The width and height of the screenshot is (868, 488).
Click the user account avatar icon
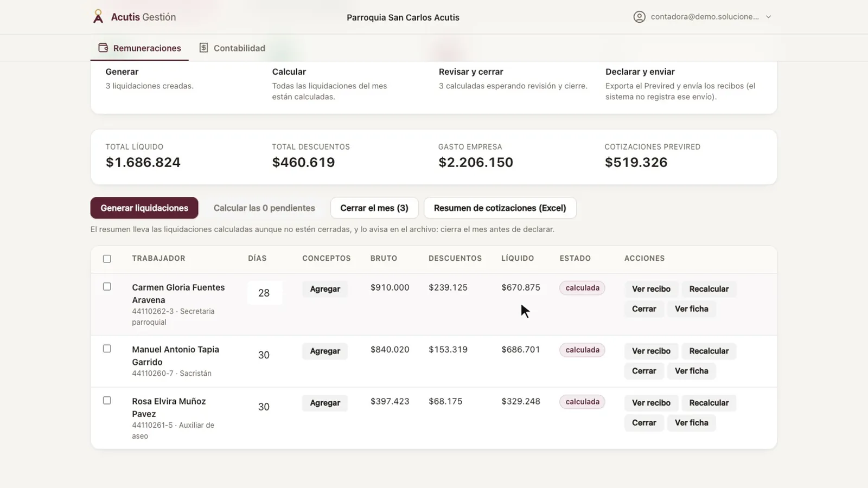pyautogui.click(x=640, y=17)
